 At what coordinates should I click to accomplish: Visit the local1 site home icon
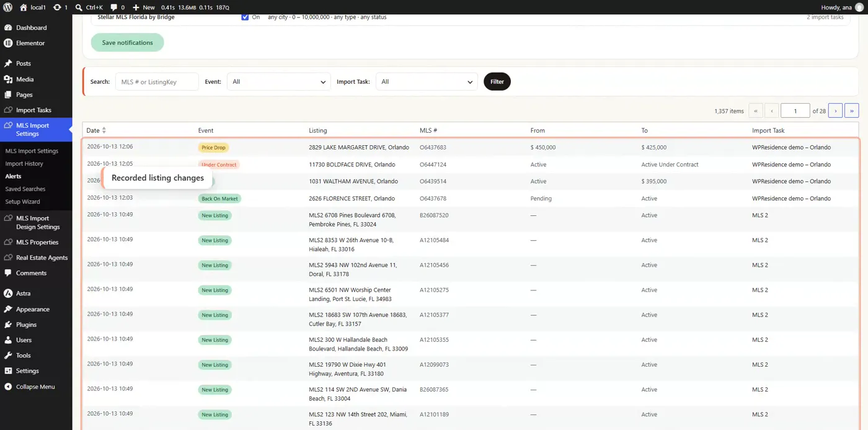click(24, 7)
